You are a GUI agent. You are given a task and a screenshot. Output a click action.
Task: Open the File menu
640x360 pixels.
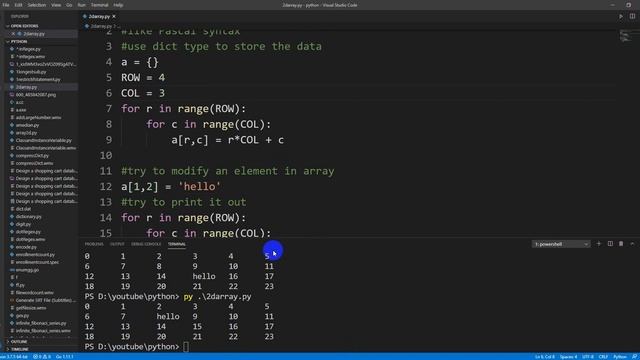[x=6, y=5]
